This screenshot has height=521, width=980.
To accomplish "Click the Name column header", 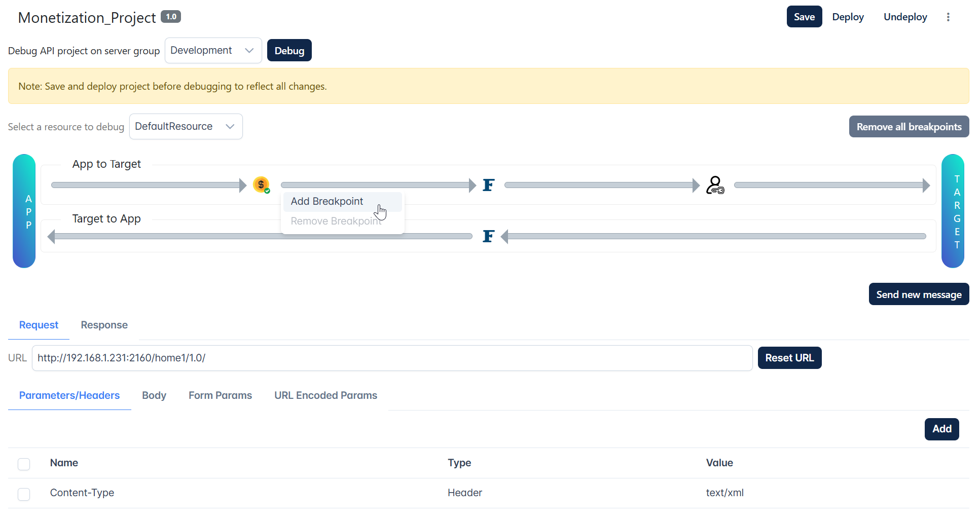I will pos(64,463).
